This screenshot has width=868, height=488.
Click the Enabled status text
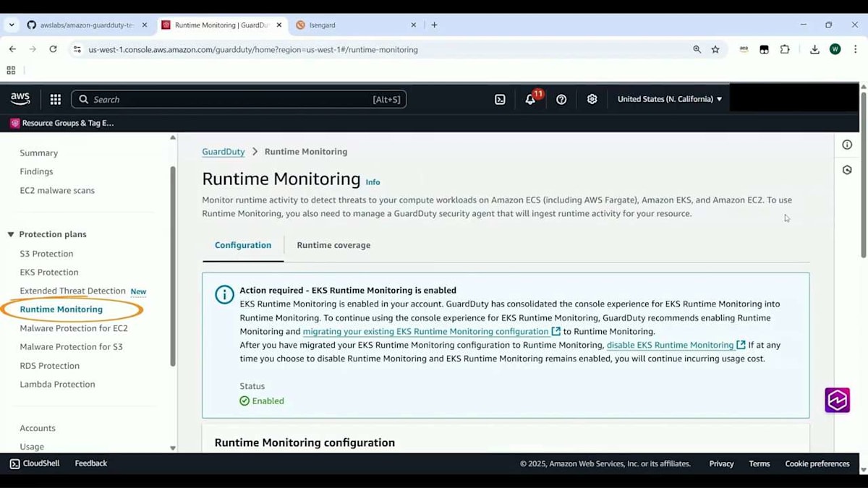268,401
